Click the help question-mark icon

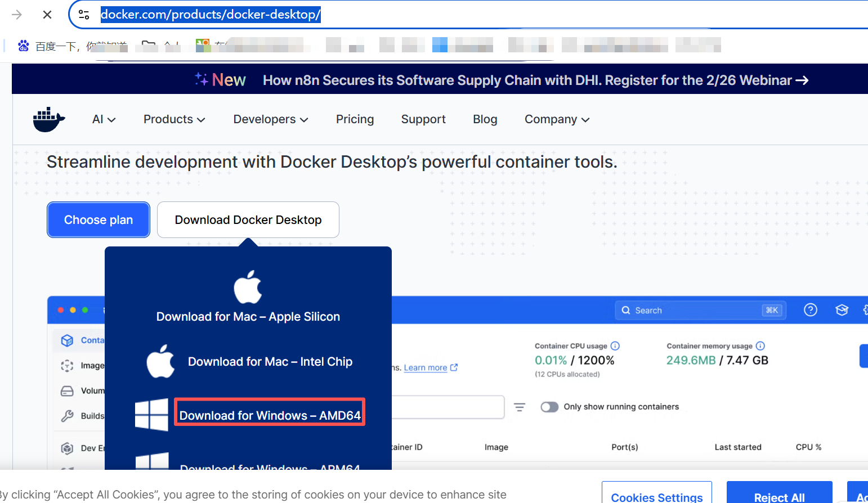coord(810,309)
